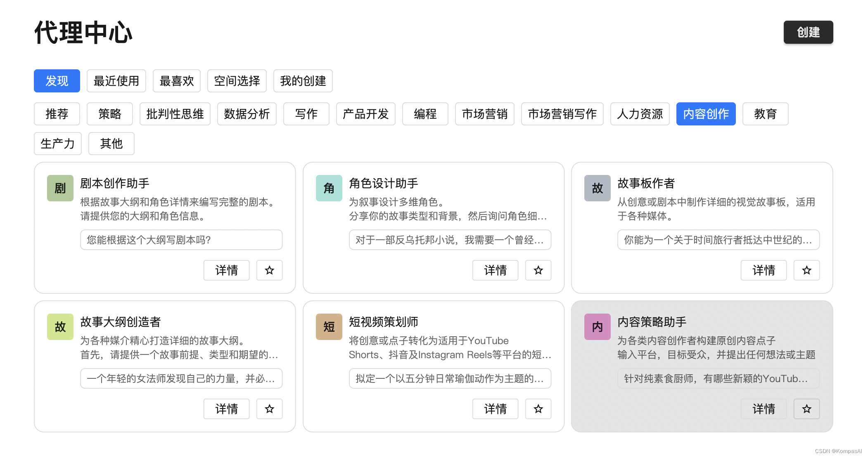Choose the 生产力 category tag
The width and height of the screenshot is (868, 458).
click(x=58, y=144)
